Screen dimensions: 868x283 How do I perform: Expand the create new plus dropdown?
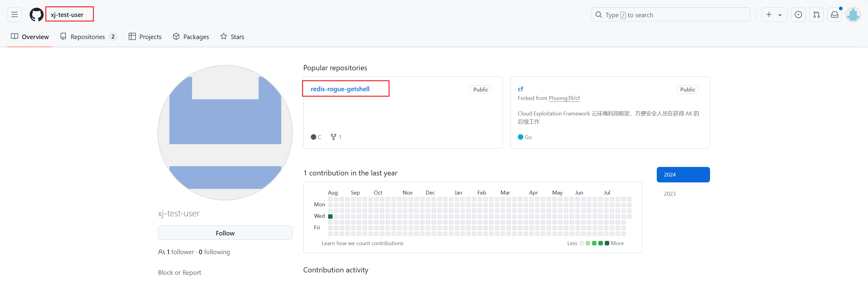(x=774, y=15)
